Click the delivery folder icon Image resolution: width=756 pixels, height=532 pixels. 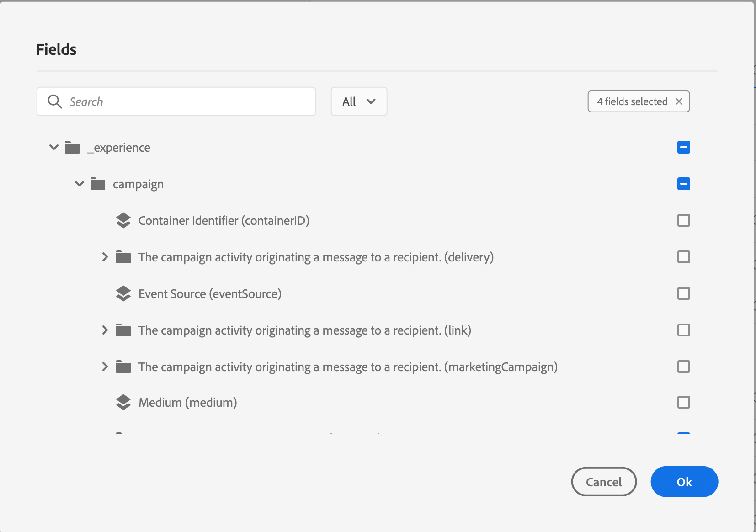point(123,257)
